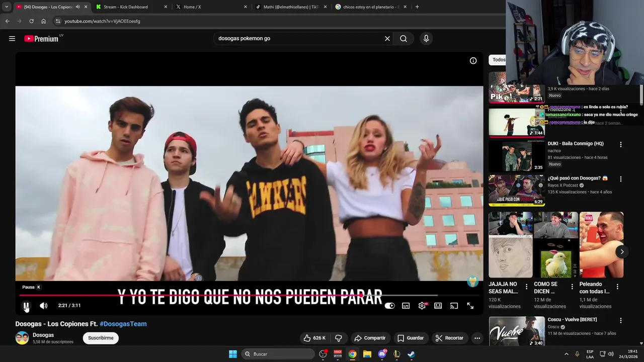Open the tab search dropdown arrow
Image resolution: width=644 pixels, height=362 pixels.
coord(6,7)
